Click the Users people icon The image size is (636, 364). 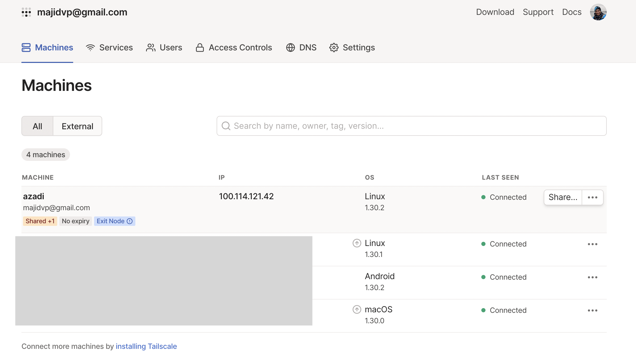click(151, 48)
